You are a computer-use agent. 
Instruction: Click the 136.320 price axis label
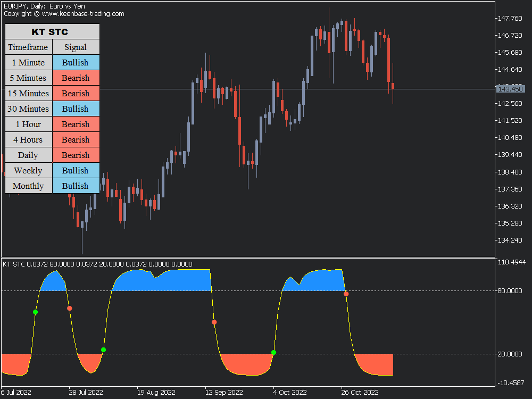pyautogui.click(x=510, y=206)
